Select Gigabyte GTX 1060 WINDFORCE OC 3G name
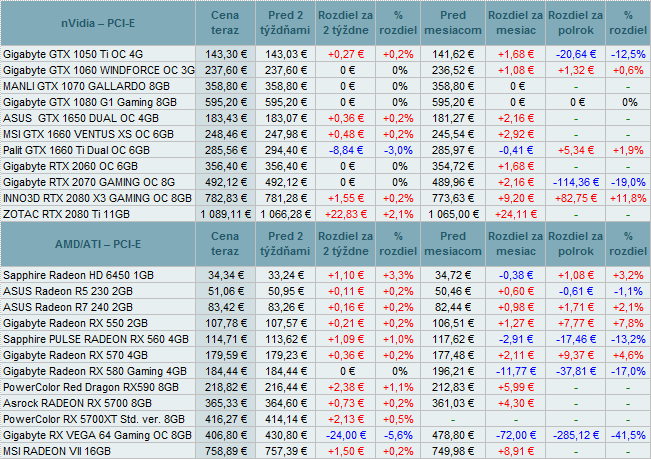 pyautogui.click(x=99, y=70)
